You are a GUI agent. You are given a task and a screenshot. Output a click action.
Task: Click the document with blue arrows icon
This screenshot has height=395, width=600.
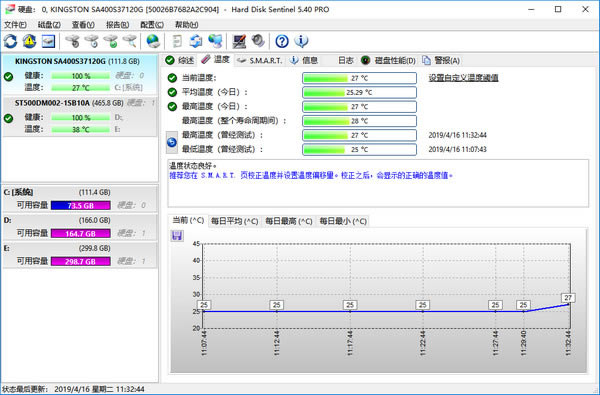click(196, 41)
